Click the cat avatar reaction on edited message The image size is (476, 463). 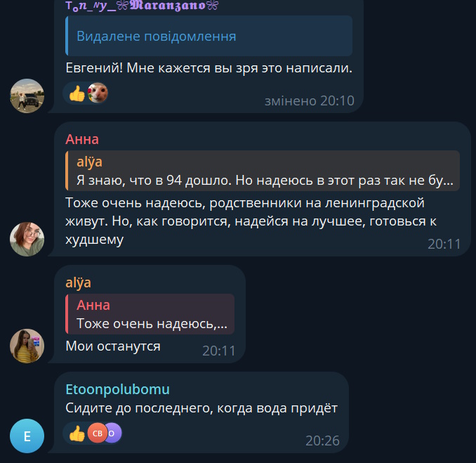click(x=98, y=93)
